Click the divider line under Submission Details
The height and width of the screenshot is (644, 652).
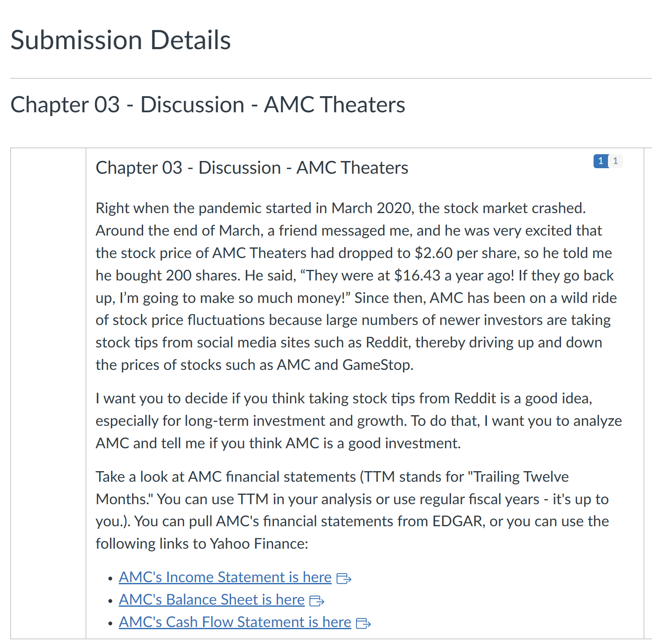(326, 78)
